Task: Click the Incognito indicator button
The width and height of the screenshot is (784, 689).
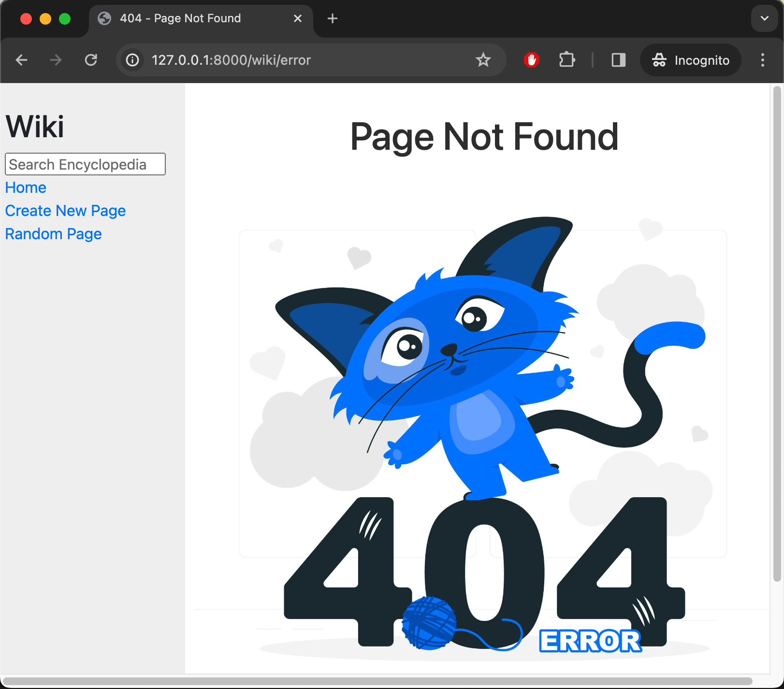Action: coord(690,60)
